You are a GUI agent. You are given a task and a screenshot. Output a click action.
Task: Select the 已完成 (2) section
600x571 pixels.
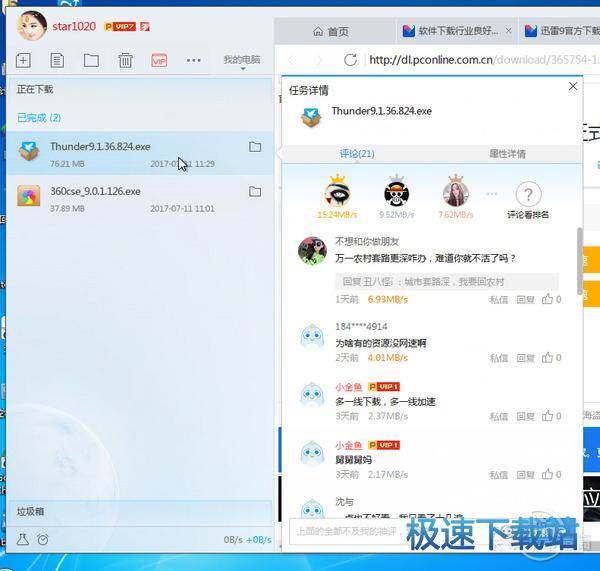coord(39,117)
